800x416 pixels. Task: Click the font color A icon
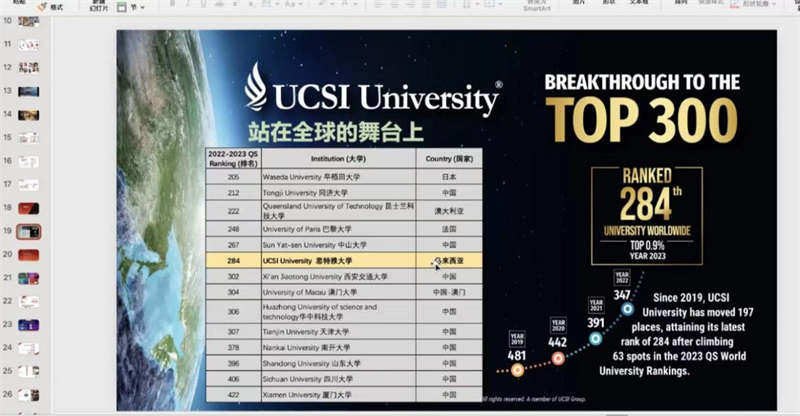(345, 4)
